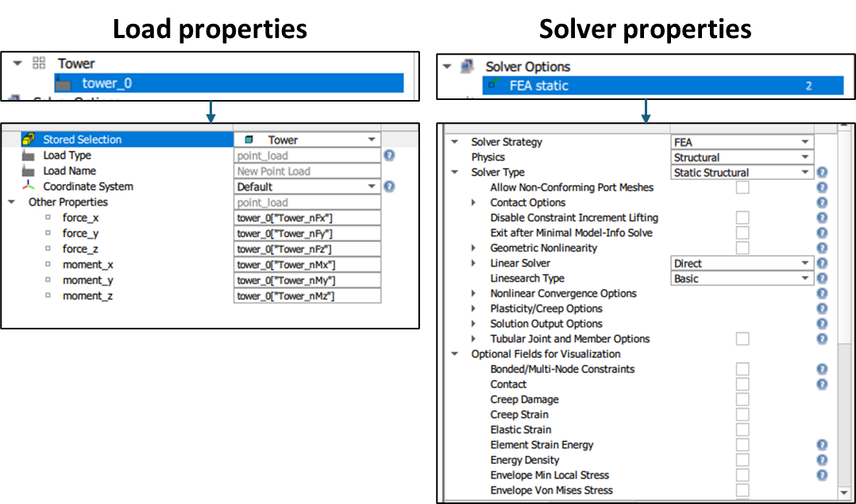Expand the Nonlinear Convergence Options section
The height and width of the screenshot is (504, 856).
pos(475,293)
